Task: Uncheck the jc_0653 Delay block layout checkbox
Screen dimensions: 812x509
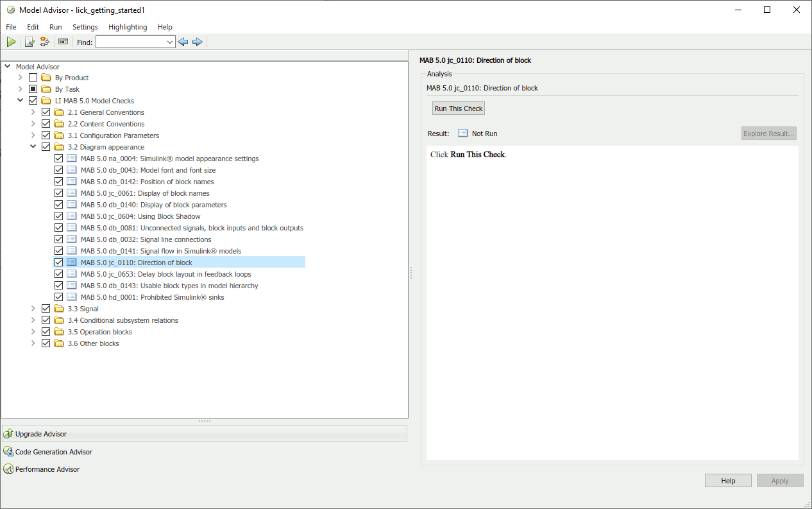Action: pyautogui.click(x=59, y=274)
